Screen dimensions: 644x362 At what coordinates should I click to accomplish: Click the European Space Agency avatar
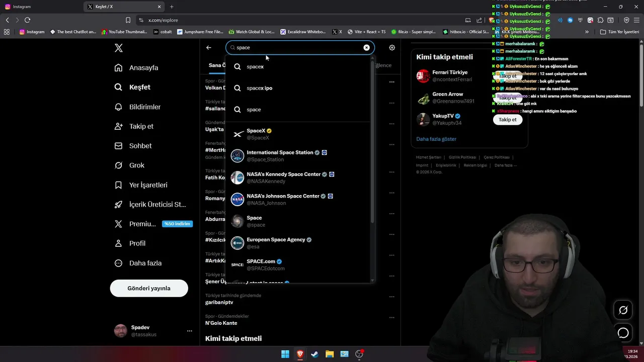click(x=237, y=243)
